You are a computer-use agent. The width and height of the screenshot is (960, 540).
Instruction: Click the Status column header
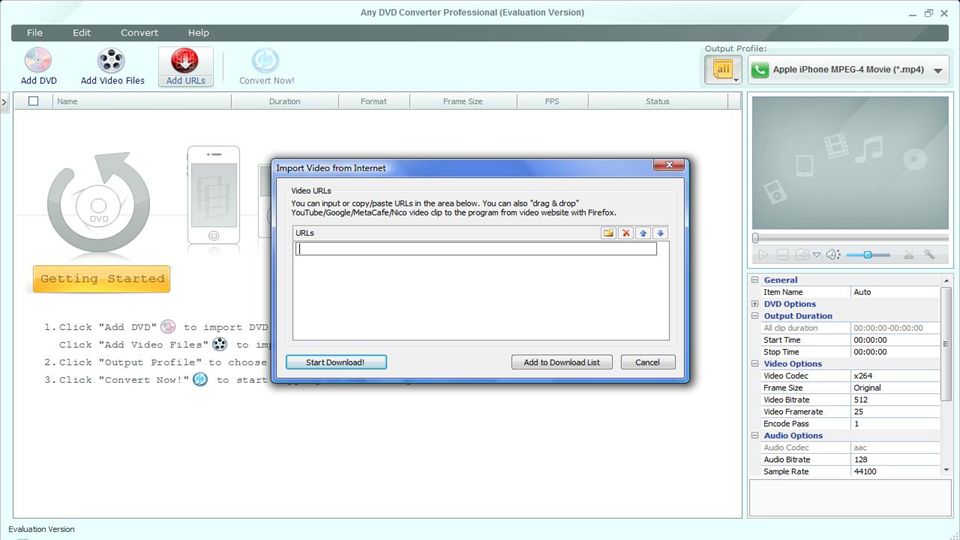click(658, 101)
